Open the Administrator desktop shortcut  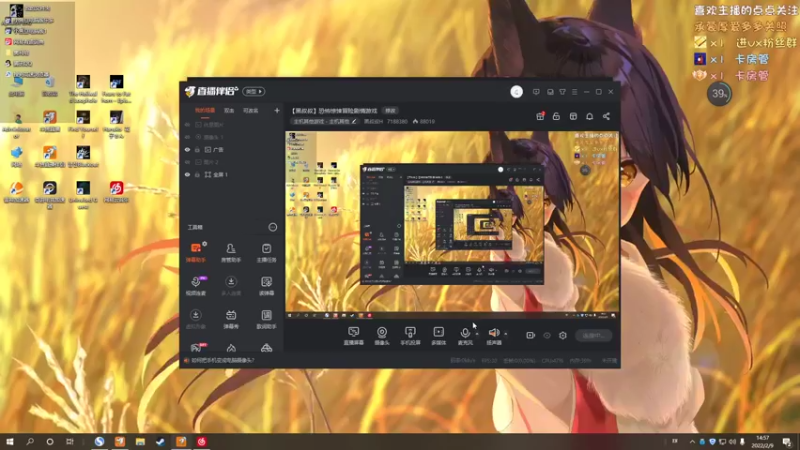tap(17, 127)
